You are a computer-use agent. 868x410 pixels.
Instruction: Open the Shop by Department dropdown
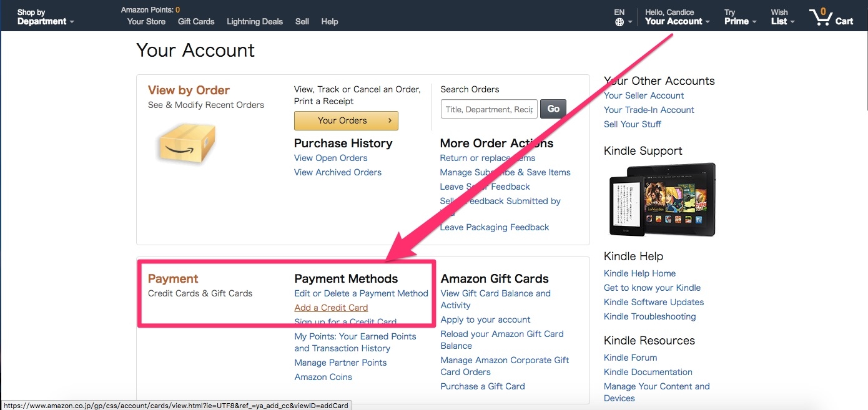tap(45, 17)
